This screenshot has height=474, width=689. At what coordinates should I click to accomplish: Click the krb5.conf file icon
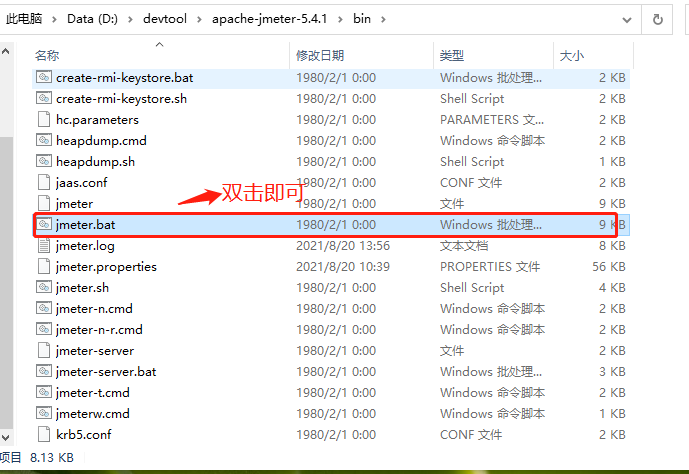[44, 434]
